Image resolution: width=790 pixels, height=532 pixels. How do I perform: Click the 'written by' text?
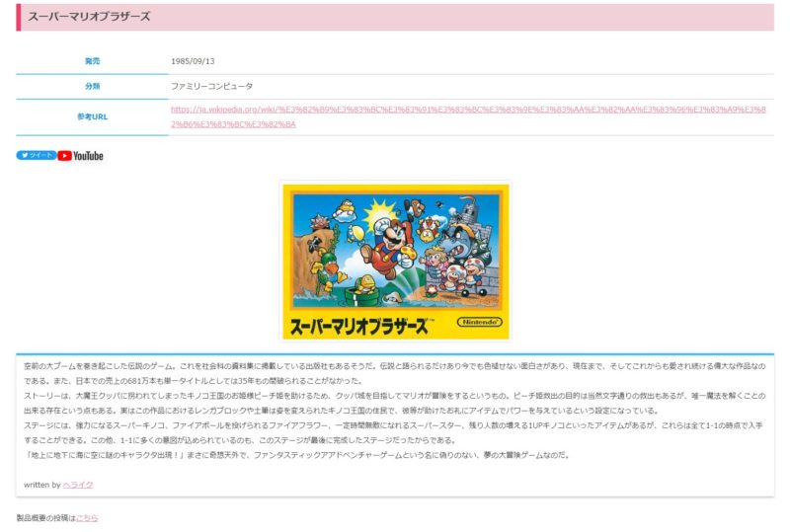pyautogui.click(x=42, y=485)
